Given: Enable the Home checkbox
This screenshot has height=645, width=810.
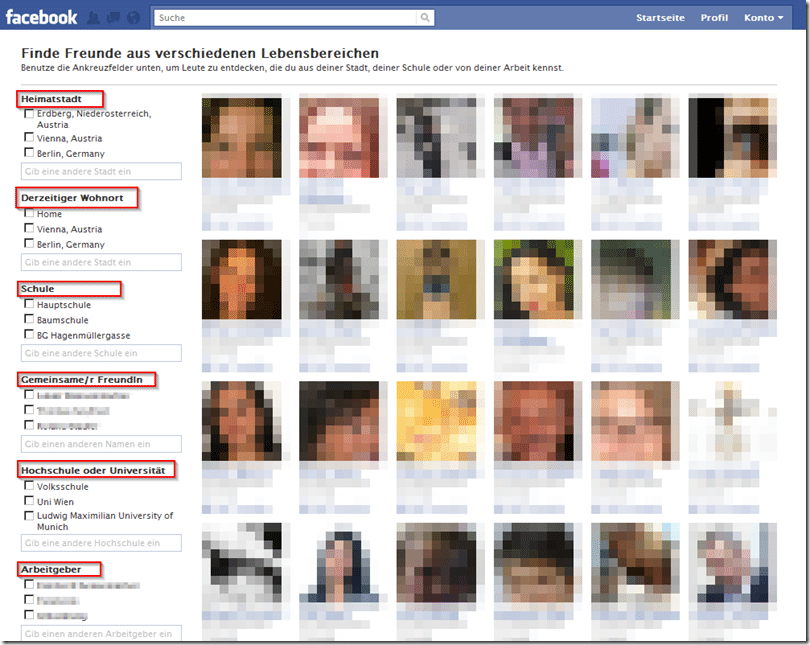Looking at the screenshot, I should pos(29,213).
